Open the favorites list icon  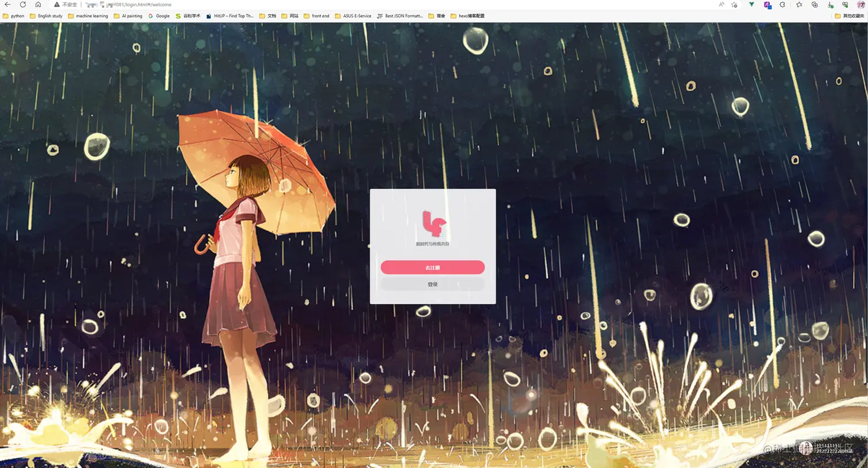[x=799, y=5]
